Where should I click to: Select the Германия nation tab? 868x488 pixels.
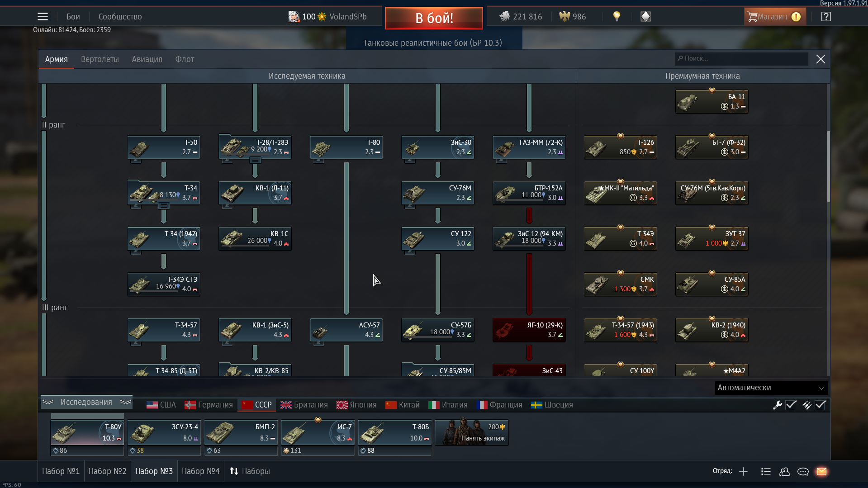click(x=209, y=405)
